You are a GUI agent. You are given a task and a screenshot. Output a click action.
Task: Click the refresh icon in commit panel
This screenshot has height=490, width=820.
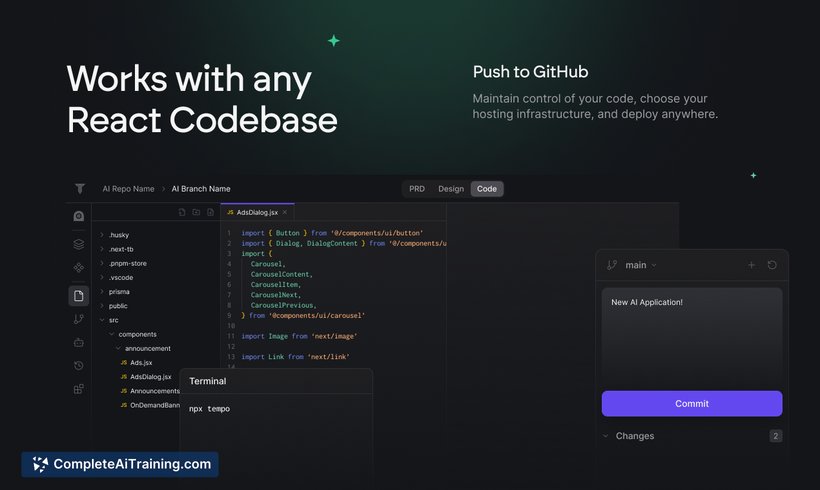point(772,265)
